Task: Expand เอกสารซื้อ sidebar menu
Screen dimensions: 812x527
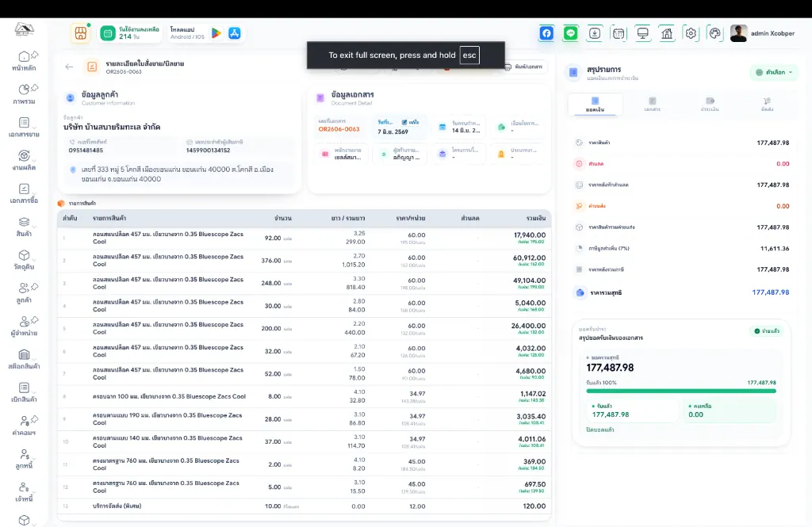Action: pos(24,193)
